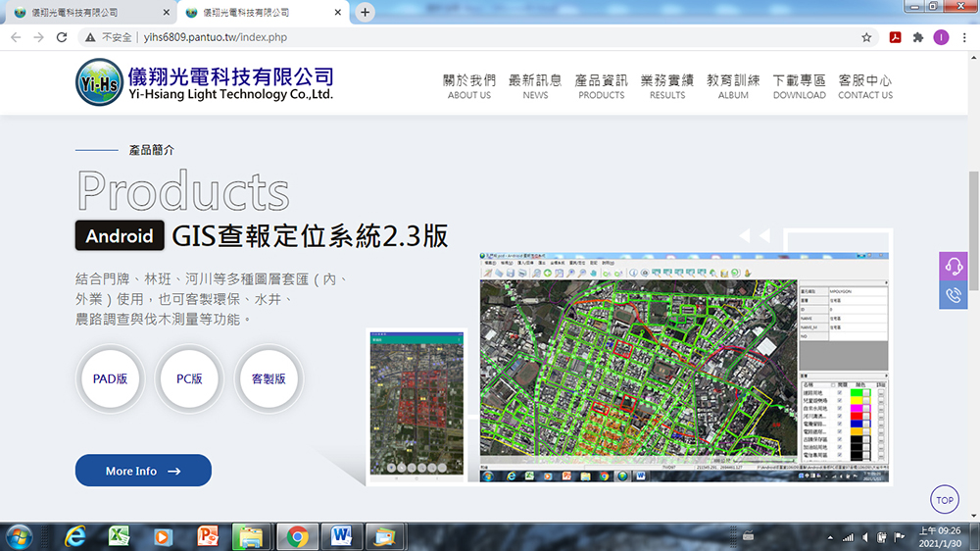Click the 客製版 circle button
Screen dimensions: 980x551
point(269,378)
